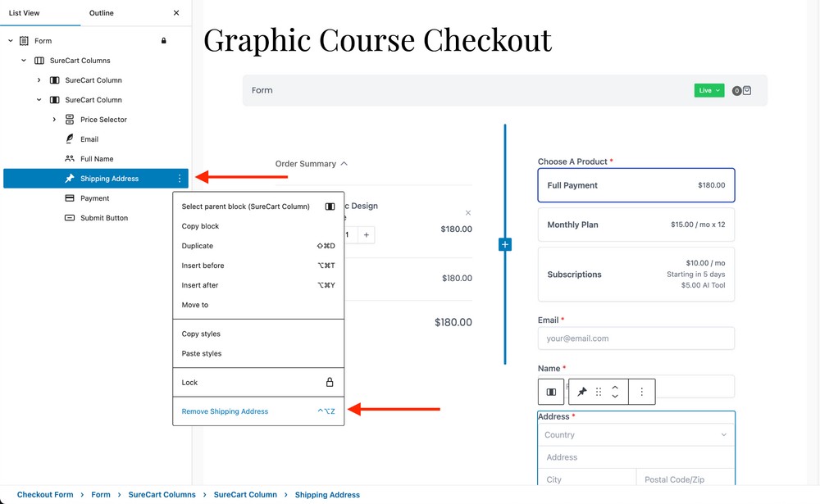Click the lock icon next to Form

tap(162, 40)
